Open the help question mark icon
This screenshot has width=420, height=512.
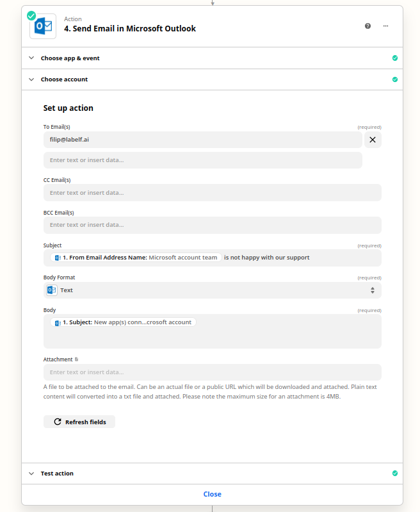tap(367, 26)
